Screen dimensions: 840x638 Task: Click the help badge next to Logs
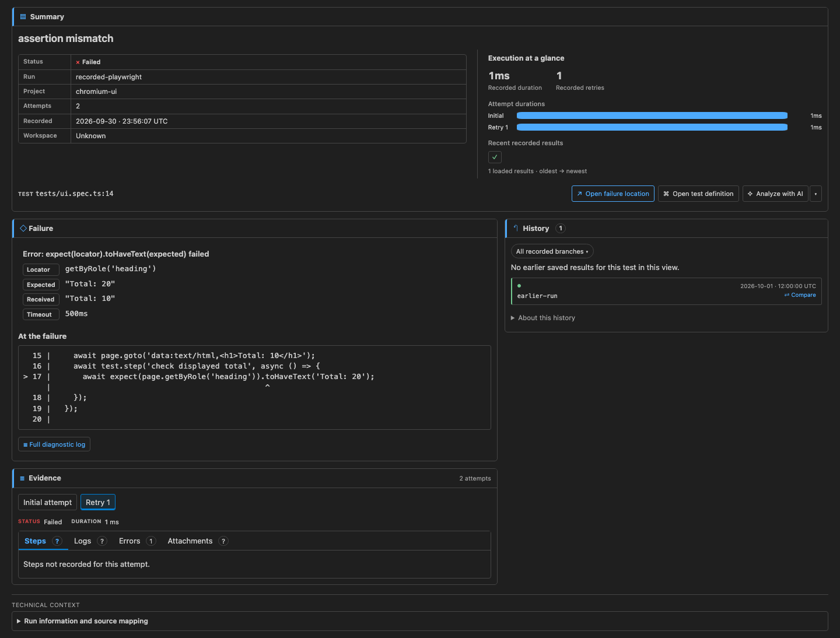click(x=102, y=541)
